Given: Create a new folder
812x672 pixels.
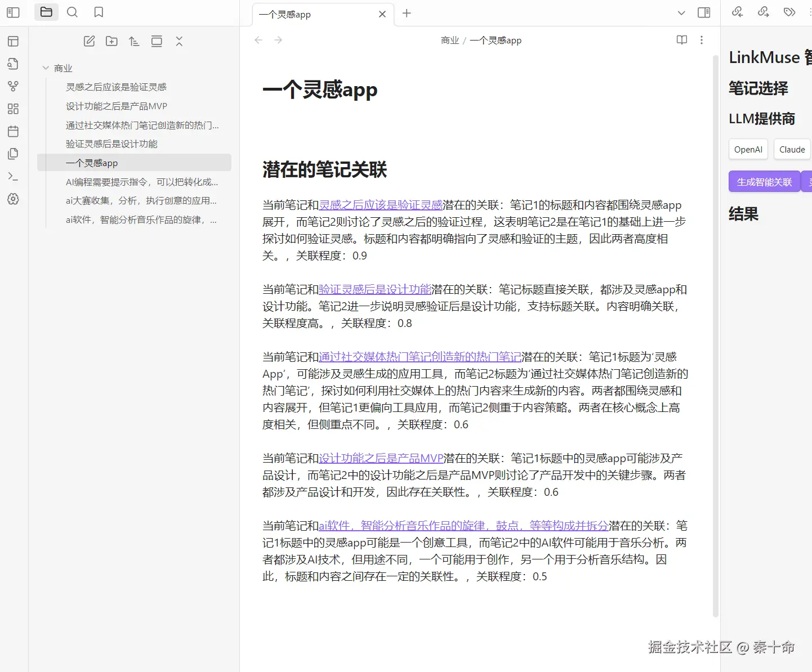Looking at the screenshot, I should click(111, 41).
